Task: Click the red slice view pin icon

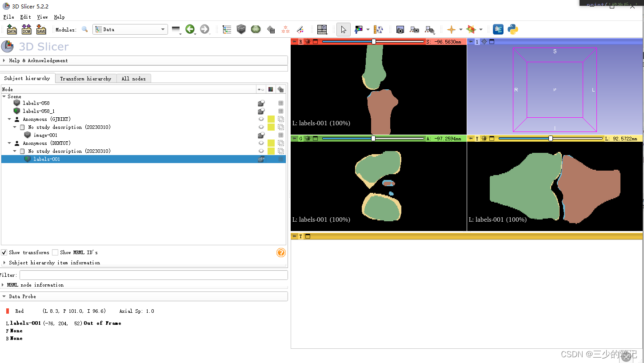Action: (294, 42)
